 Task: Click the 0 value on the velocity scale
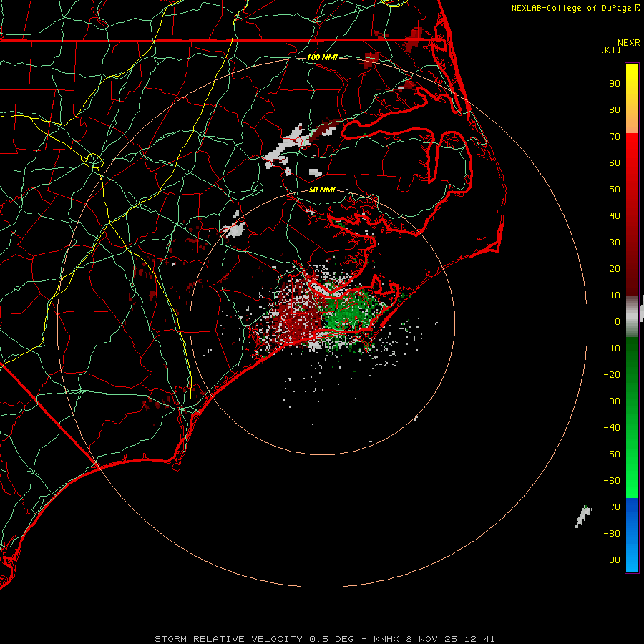point(618,322)
